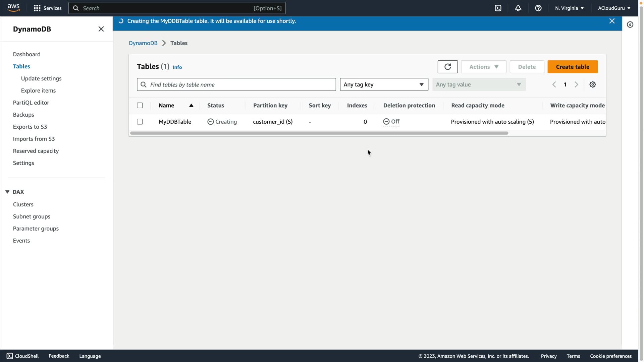The image size is (644, 362).
Task: Open PartiQL editor in sidebar
Action: pos(31,103)
